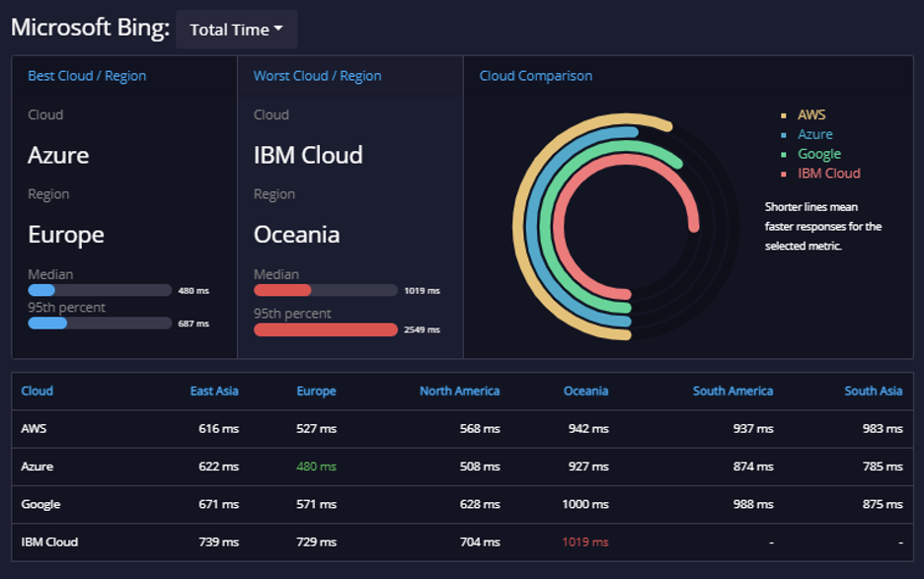Open the Total Time metric dropdown
Screen dimensions: 924x580
point(236,30)
